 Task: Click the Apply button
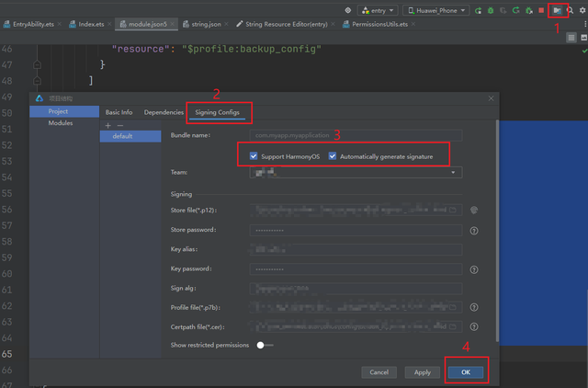(x=422, y=372)
